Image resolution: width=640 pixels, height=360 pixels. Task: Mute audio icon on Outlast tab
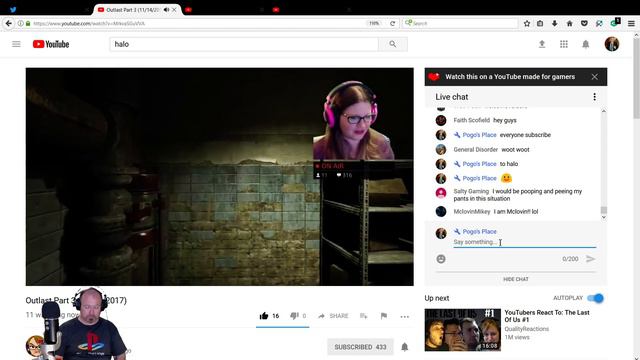(167, 9)
